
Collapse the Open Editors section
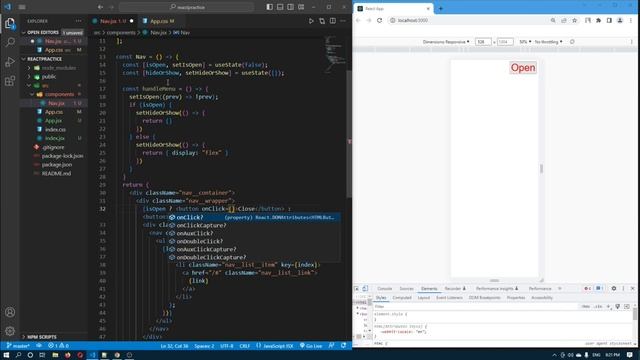42,32
